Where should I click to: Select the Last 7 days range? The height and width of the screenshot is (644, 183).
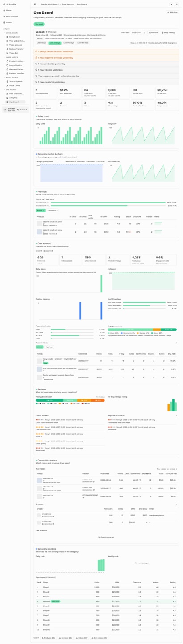click(42, 43)
